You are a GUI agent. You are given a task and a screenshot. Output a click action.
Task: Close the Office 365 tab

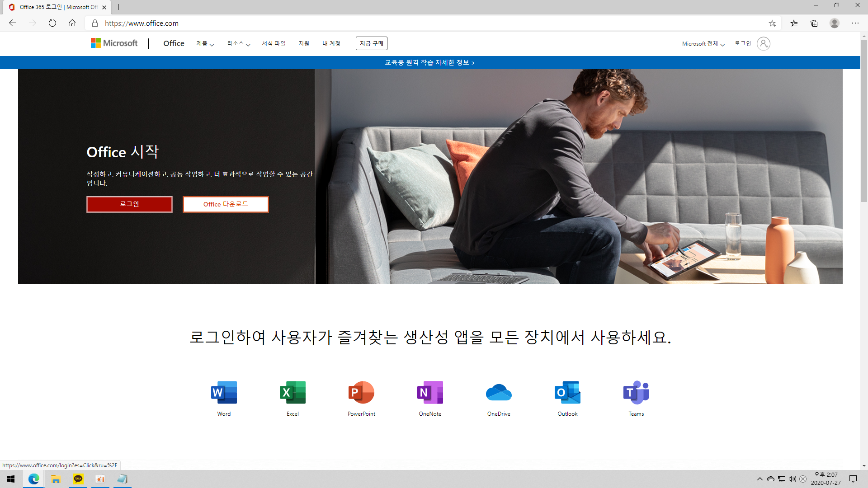click(104, 7)
